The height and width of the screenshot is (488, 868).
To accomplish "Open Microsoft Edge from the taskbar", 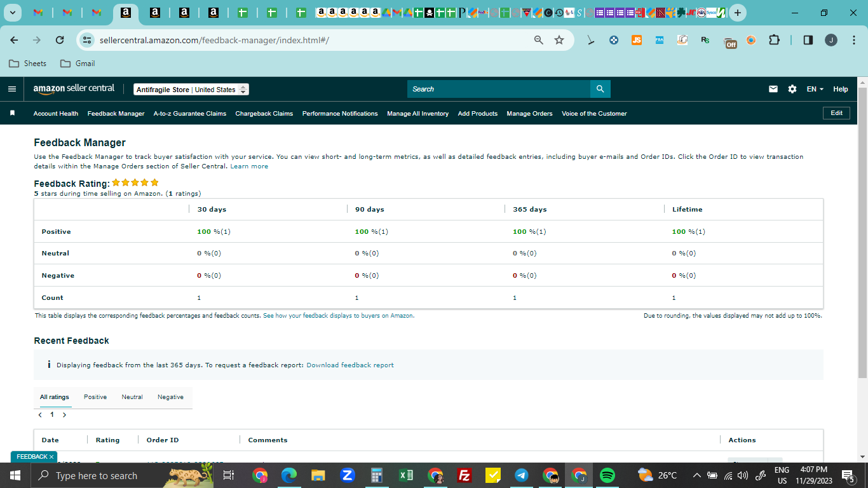I will coord(289,475).
